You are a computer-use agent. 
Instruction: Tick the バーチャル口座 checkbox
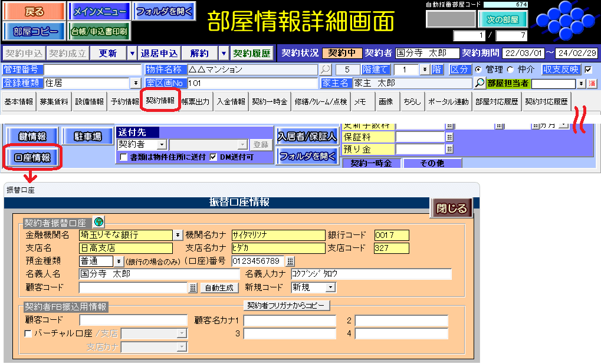[28, 334]
